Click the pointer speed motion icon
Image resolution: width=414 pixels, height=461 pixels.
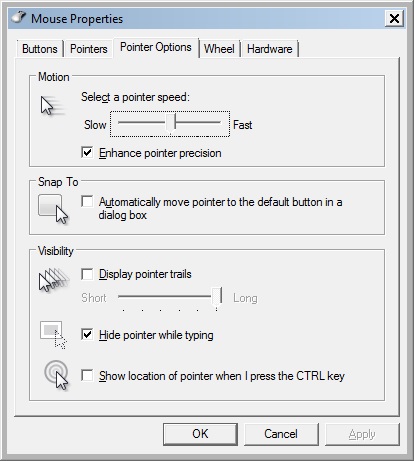click(52, 106)
